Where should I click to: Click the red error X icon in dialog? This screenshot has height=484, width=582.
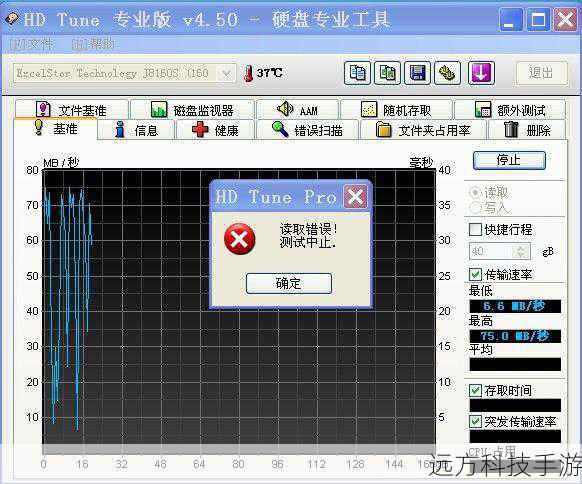click(240, 239)
